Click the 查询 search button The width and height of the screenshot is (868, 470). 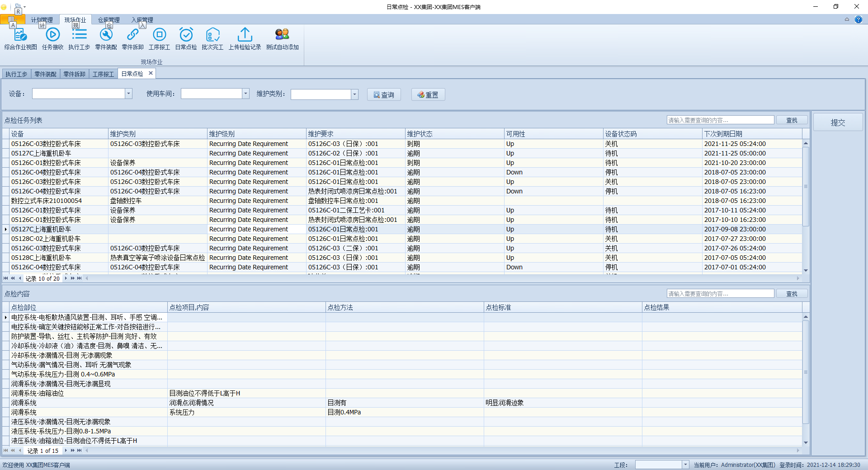pos(383,94)
